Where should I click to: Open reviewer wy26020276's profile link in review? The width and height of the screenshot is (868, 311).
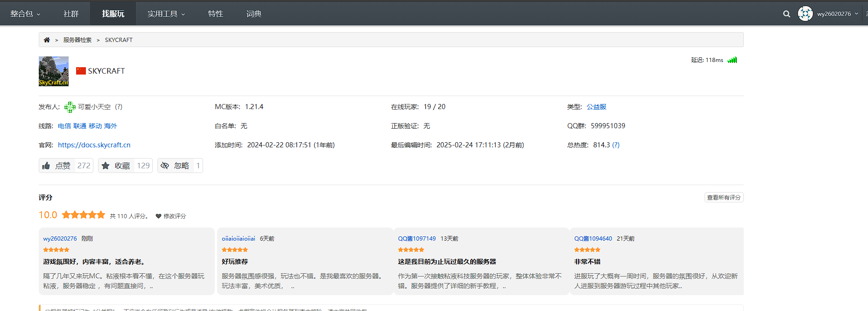60,239
